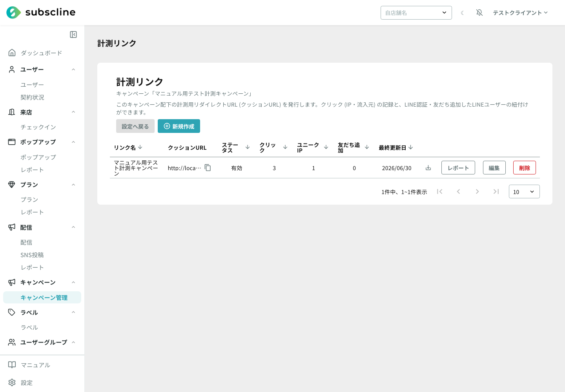Sort by クリック column arrow
The width and height of the screenshot is (565, 392).
coord(285,147)
